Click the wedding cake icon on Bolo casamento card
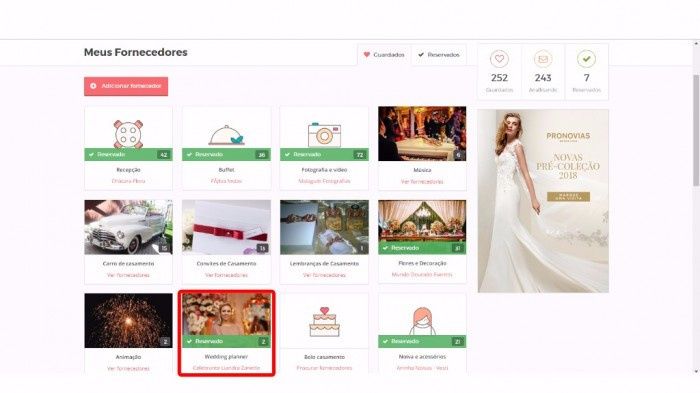The height and width of the screenshot is (393, 700). [x=325, y=322]
